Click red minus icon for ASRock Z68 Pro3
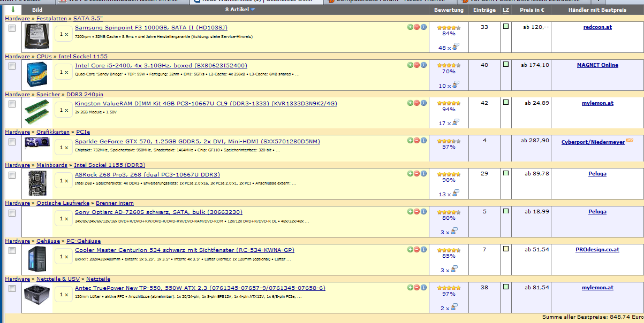Screen dimensions: 644x323 click(x=416, y=173)
